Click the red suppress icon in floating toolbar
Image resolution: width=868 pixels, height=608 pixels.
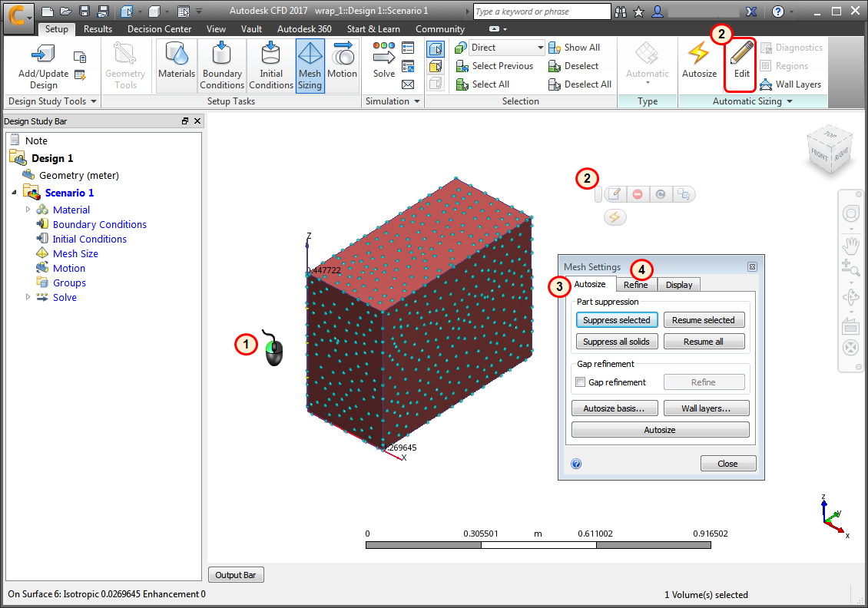[637, 193]
